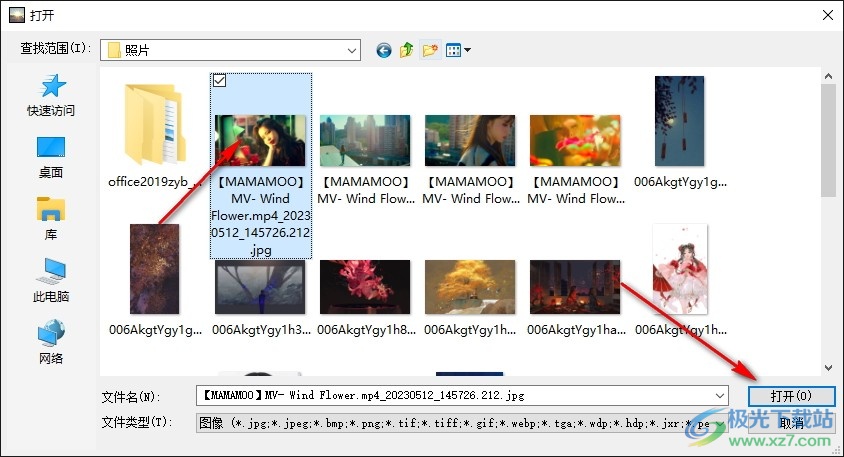This screenshot has height=457, width=844.
Task: Expand the file name dropdown arrow
Action: pyautogui.click(x=720, y=396)
